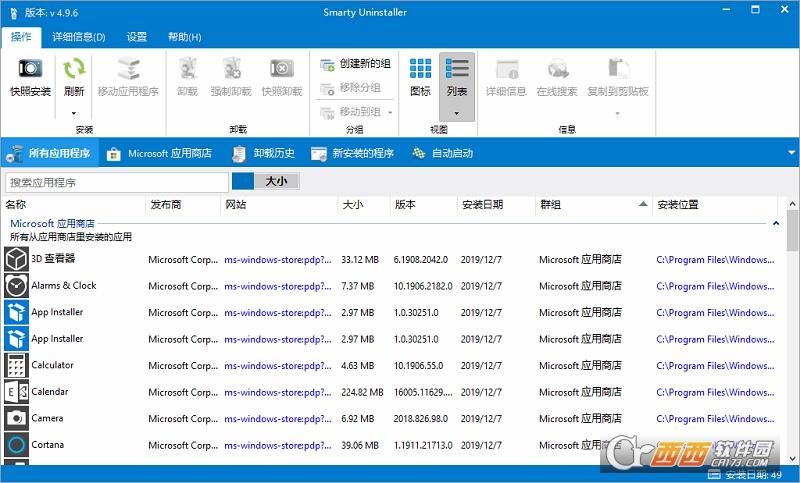This screenshot has width=800, height=483.
Task: Click the blue swatch beside 大小
Action: pos(243,181)
